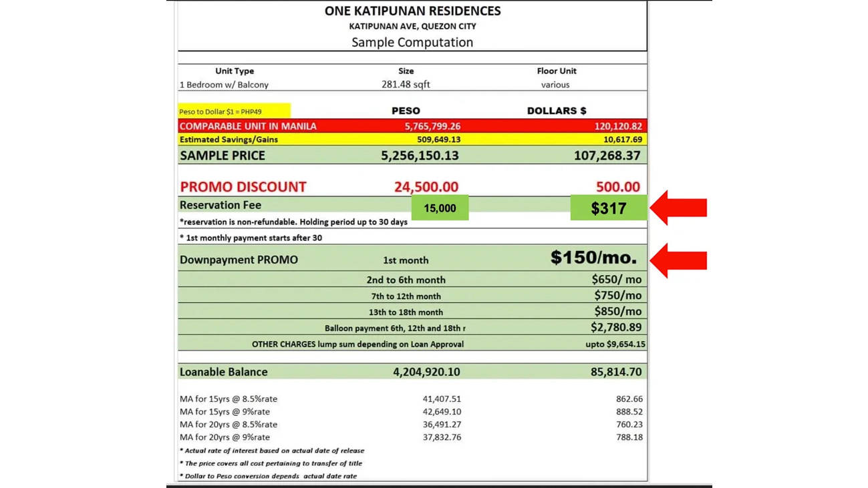Select the green $317 reservation fee box
The height and width of the screenshot is (488, 868).
(608, 208)
